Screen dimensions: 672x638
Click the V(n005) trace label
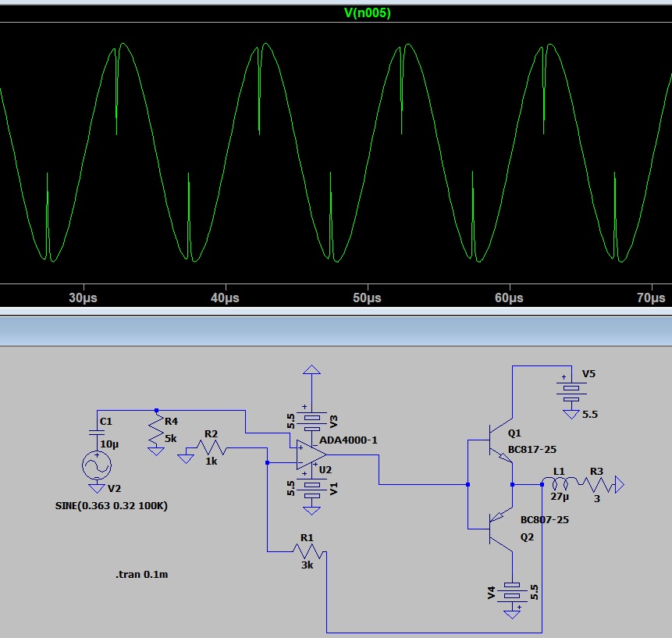coord(368,12)
